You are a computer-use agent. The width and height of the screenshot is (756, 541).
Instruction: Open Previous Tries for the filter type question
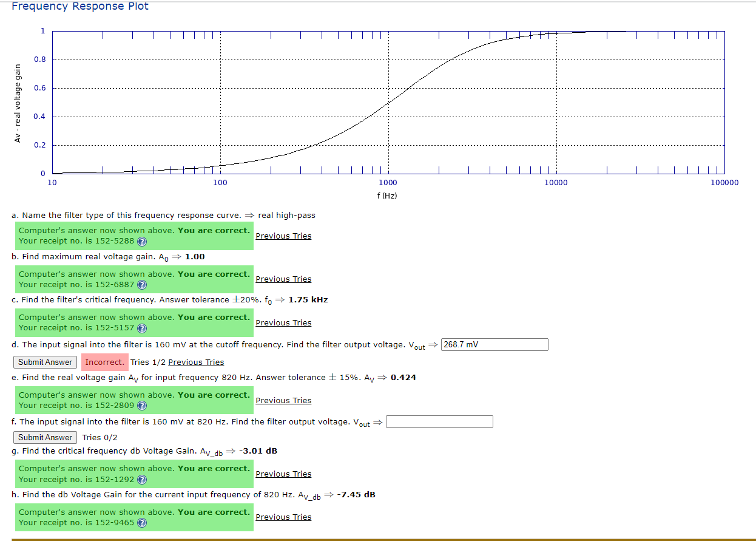point(283,236)
